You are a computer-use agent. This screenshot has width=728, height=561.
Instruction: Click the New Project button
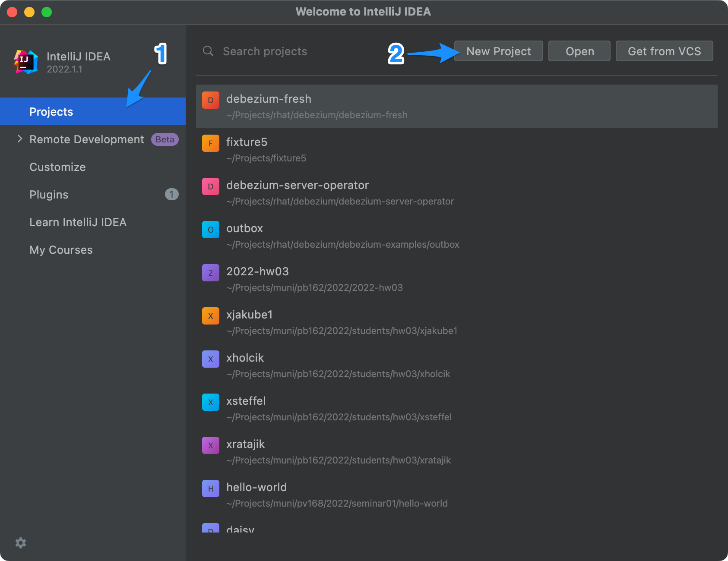tap(499, 51)
